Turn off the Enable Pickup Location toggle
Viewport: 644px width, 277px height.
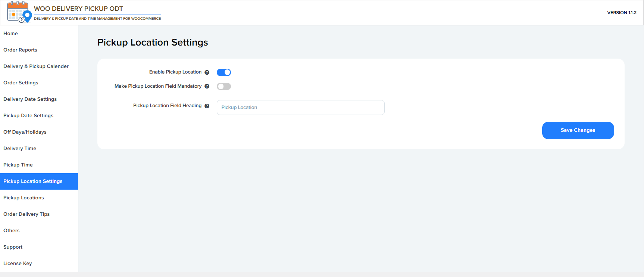[224, 72]
